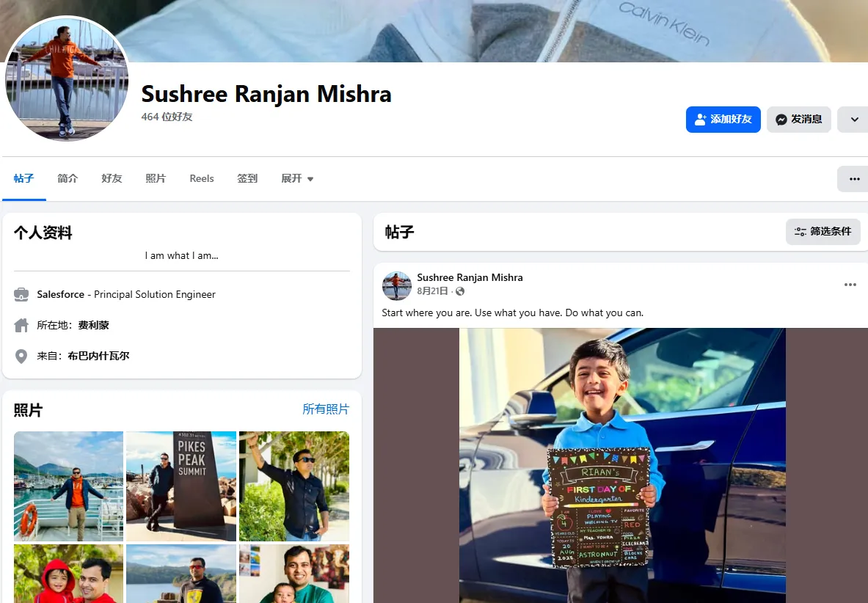
Task: Open the Reels tab
Action: (x=201, y=178)
